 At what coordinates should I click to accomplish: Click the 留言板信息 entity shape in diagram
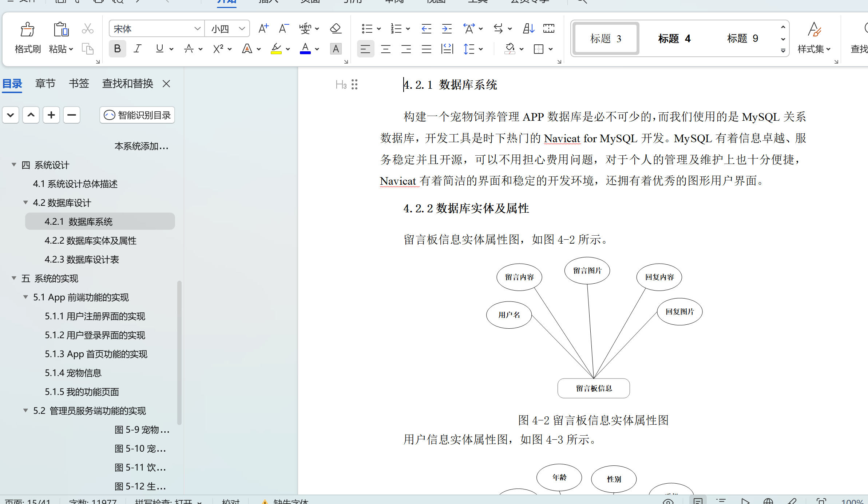(594, 388)
